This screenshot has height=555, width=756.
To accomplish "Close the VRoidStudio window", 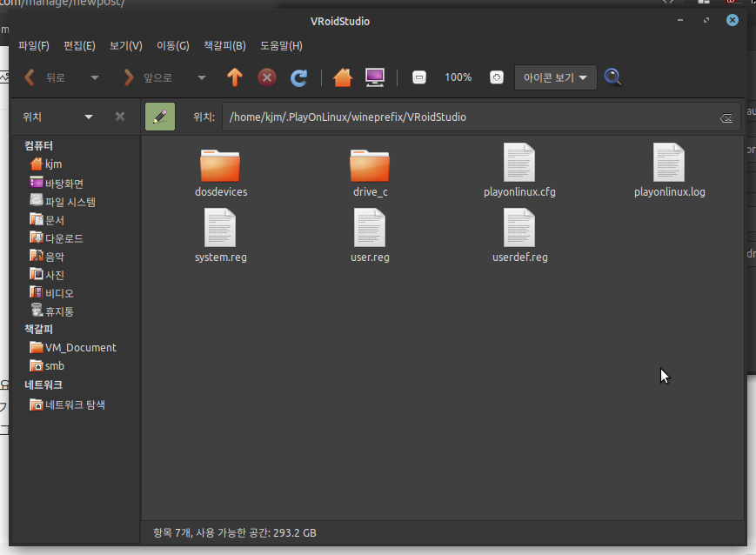I will coord(733,20).
